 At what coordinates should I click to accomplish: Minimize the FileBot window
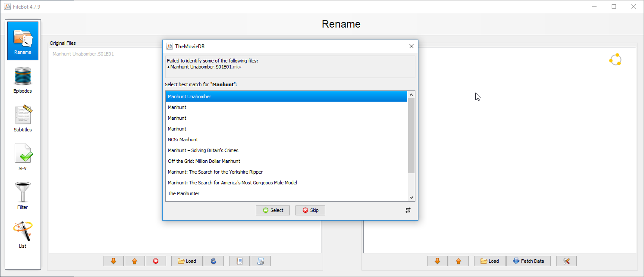594,6
